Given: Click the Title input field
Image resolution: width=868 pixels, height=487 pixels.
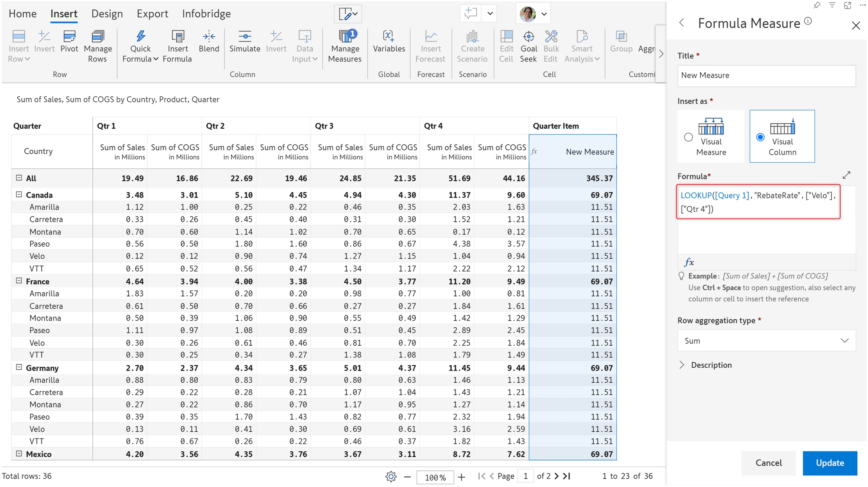Looking at the screenshot, I should [x=766, y=75].
